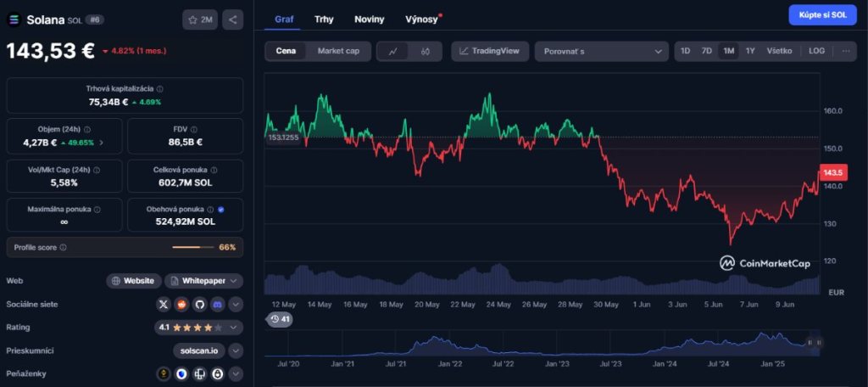
Task: Open the Noviny tab
Action: 369,19
